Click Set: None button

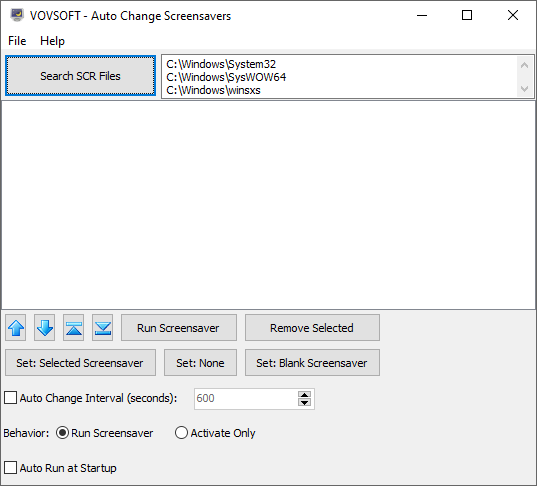point(200,363)
